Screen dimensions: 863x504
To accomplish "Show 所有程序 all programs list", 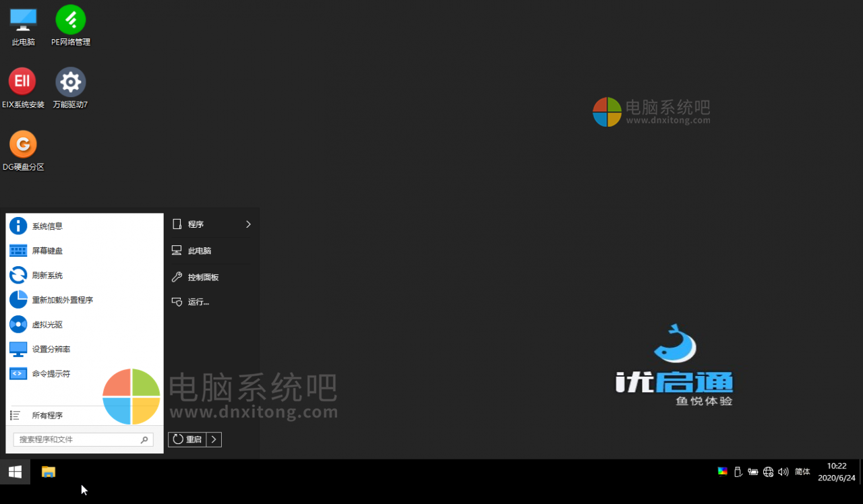I will 84,415.
